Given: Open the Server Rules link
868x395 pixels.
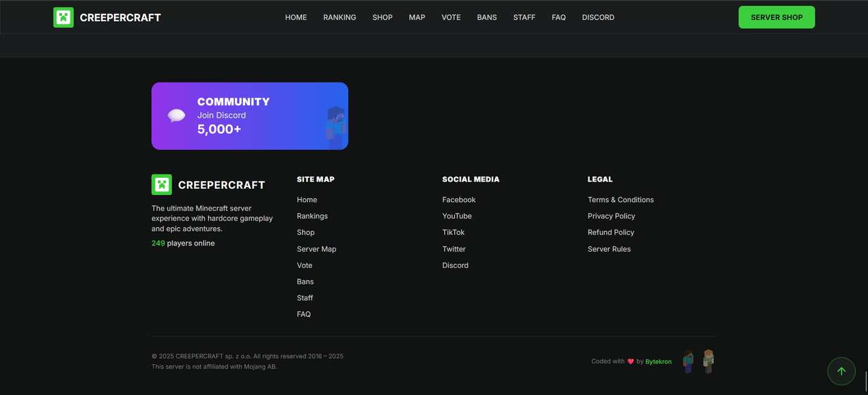Looking at the screenshot, I should point(609,249).
